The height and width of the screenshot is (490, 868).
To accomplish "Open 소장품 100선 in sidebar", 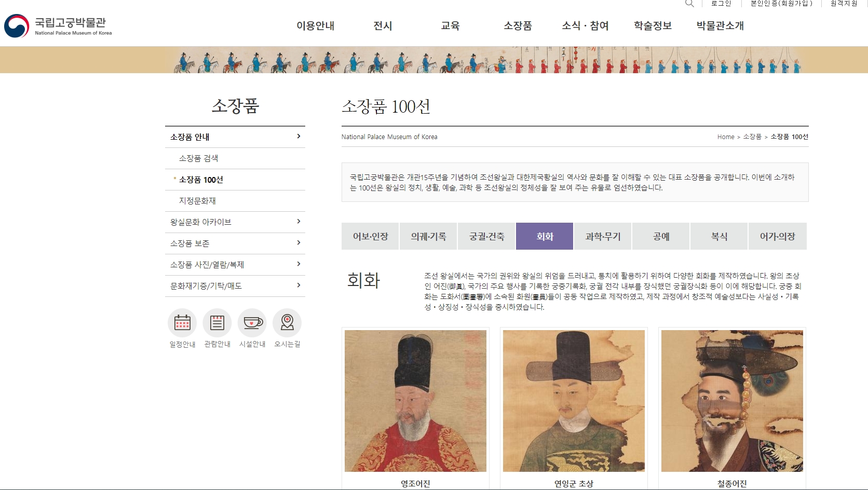I will (x=201, y=180).
